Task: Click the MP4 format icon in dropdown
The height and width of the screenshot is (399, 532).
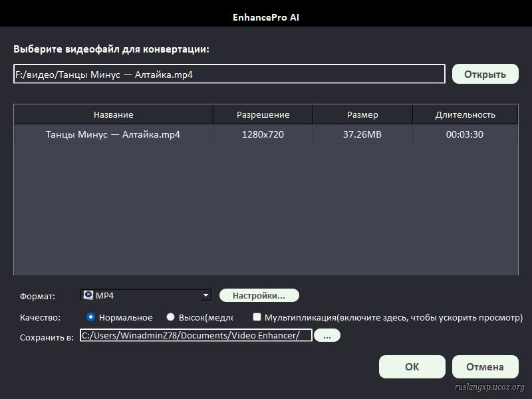Action: pyautogui.click(x=88, y=295)
